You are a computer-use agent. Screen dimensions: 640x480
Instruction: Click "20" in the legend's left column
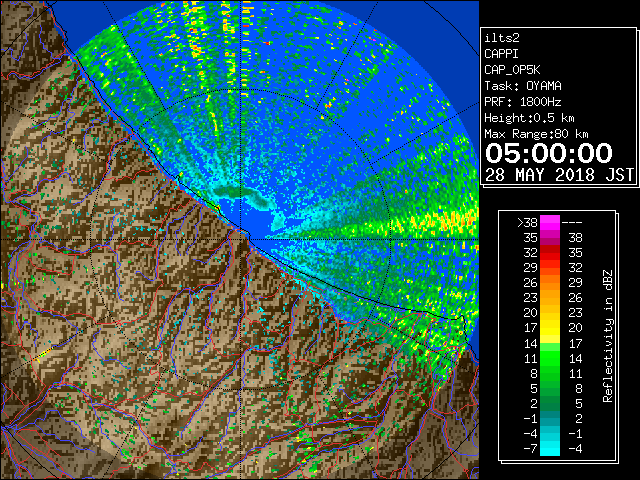pos(531,313)
